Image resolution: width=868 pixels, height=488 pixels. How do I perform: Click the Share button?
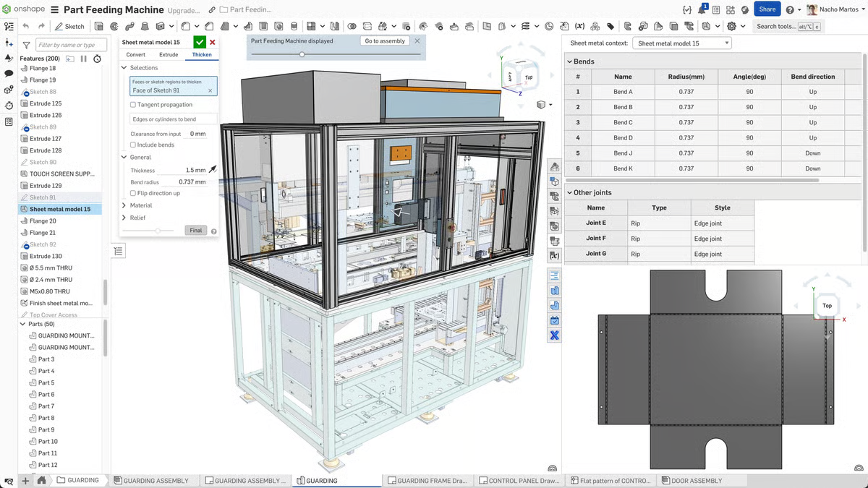click(x=767, y=9)
